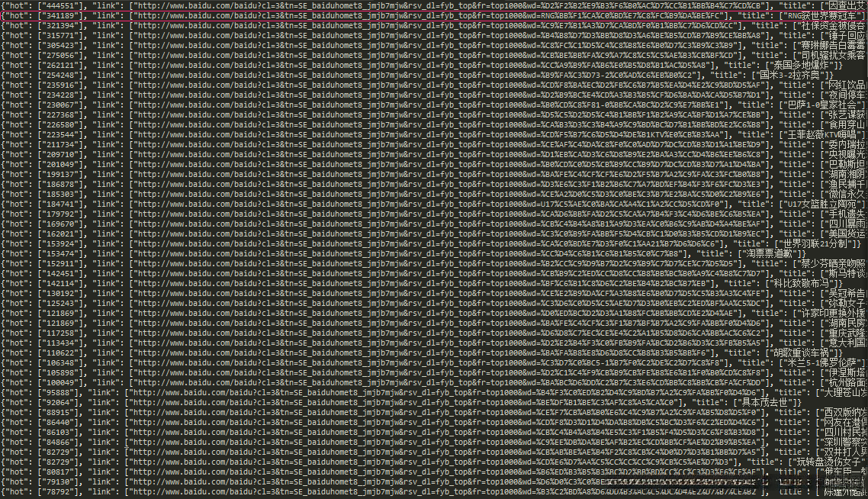Click the hot value "110622"
Viewport: 868px width, 499px height.
pos(61,353)
